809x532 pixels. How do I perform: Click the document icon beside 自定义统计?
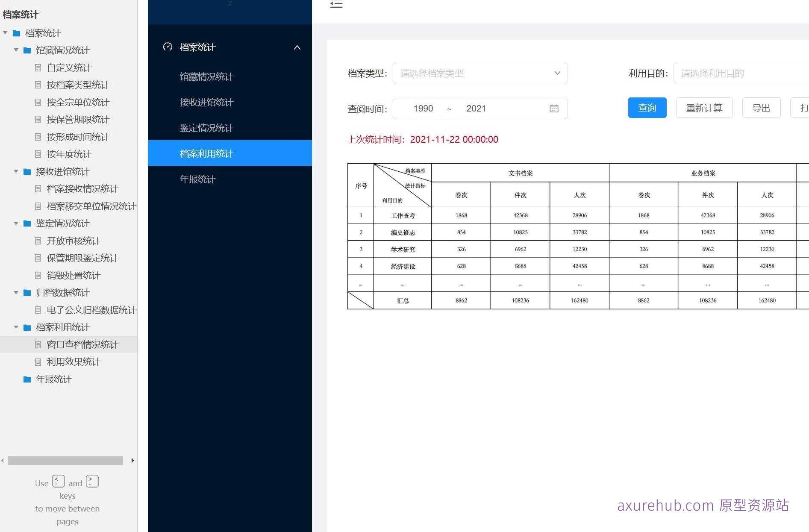click(x=38, y=68)
